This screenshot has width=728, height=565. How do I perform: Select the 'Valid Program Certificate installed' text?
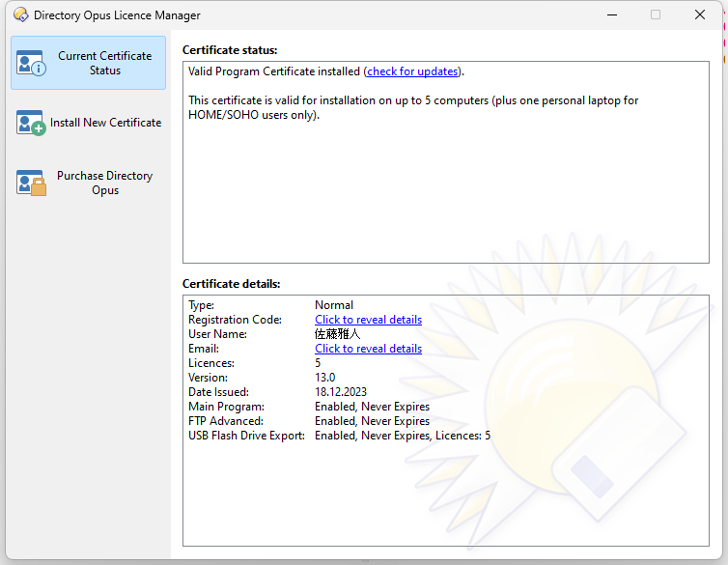[274, 71]
